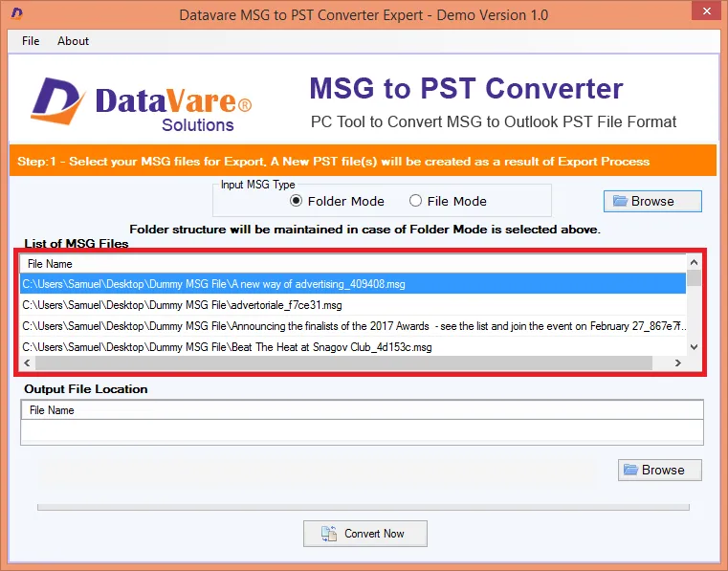Viewport: 728px width, 571px height.
Task: Open the File menu
Action: (x=31, y=41)
